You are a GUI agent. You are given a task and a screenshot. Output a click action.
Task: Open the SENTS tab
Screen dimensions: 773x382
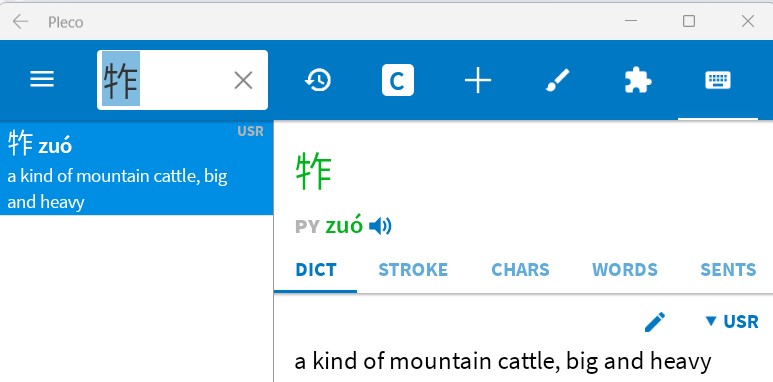(x=728, y=270)
